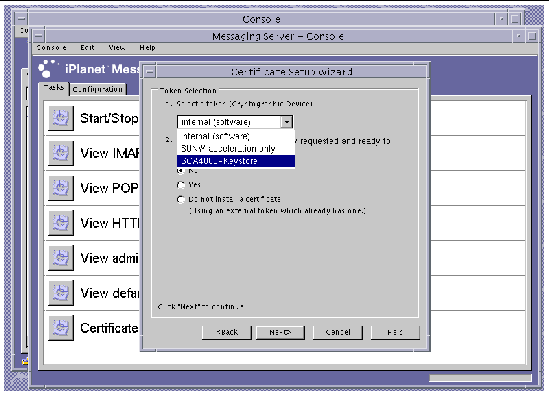Screen dimensions: 549x396
Task: Click the View HTTP task icon
Action: coord(61,223)
